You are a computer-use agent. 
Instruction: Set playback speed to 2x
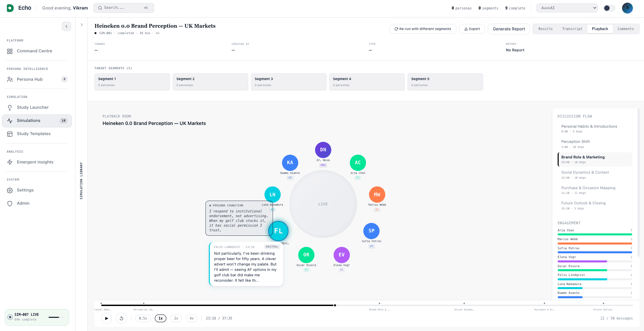point(176,318)
